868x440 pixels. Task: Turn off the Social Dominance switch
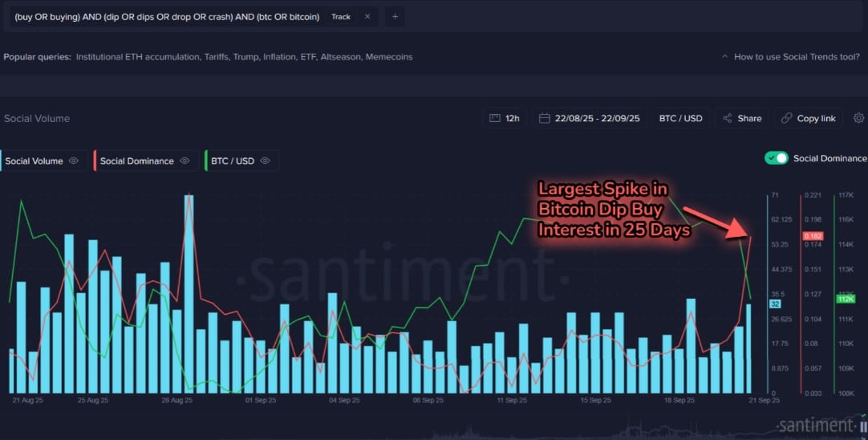[x=776, y=158]
